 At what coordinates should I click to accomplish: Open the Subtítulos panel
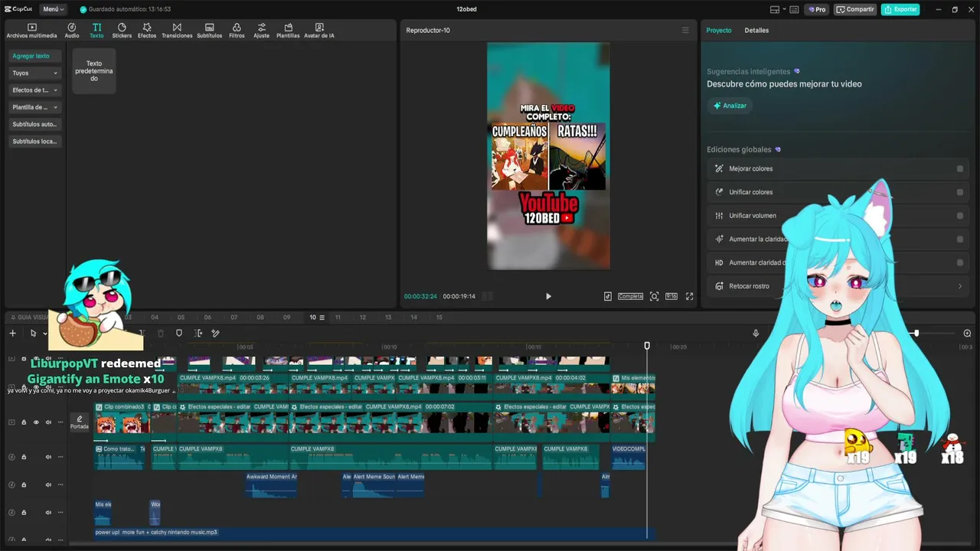[210, 31]
